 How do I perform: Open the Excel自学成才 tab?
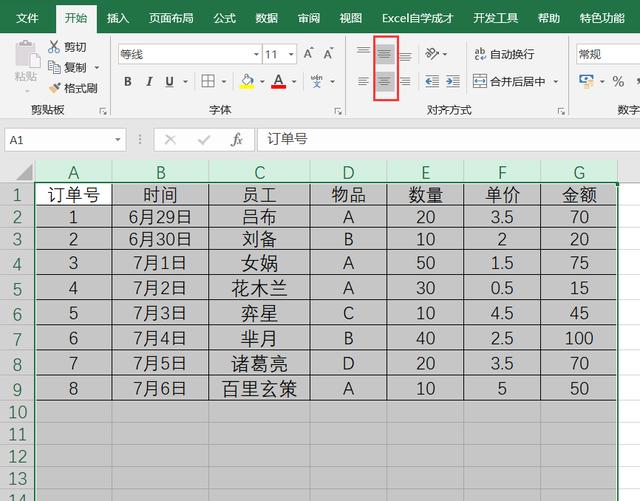418,18
